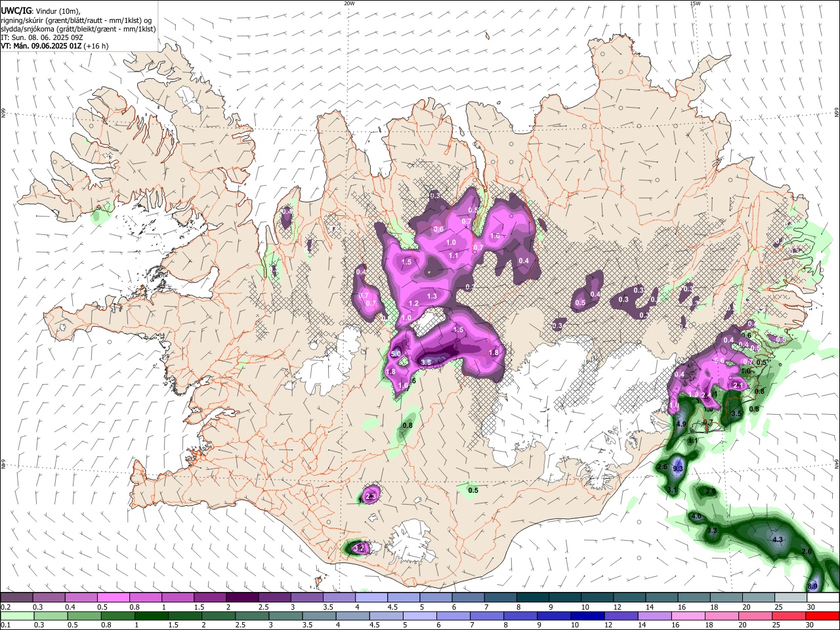Click the 15W longitude label
This screenshot has height=630, width=840.
[695, 3]
